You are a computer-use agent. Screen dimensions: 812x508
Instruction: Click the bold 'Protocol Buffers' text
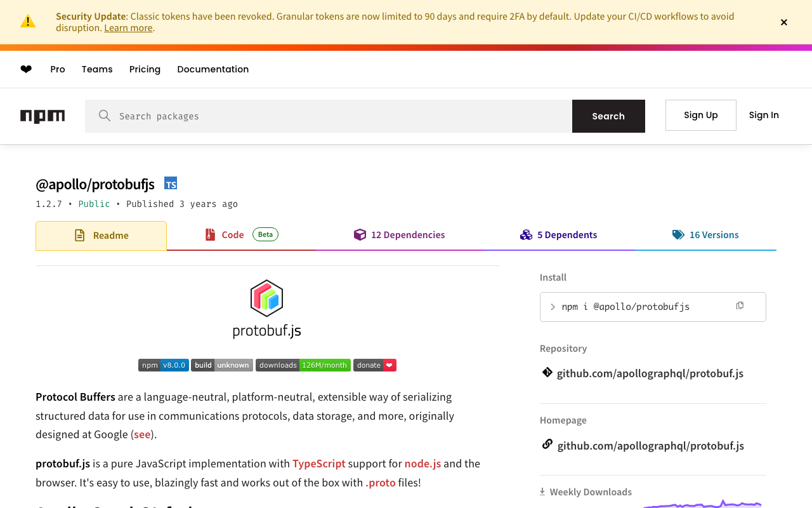(75, 397)
